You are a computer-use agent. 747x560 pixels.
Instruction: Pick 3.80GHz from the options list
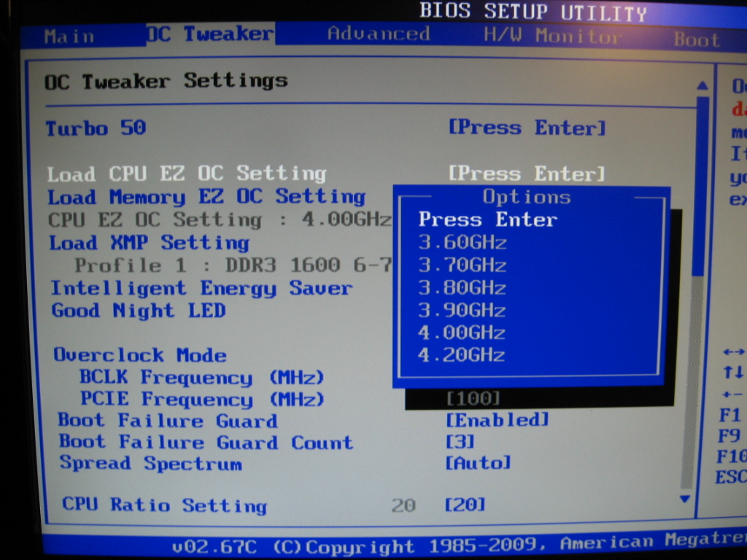click(462, 288)
